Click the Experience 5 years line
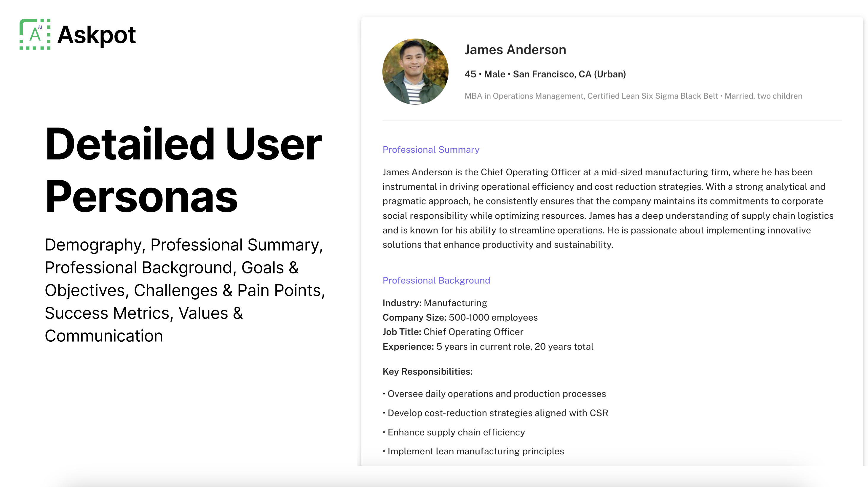This screenshot has height=487, width=868. 488,346
